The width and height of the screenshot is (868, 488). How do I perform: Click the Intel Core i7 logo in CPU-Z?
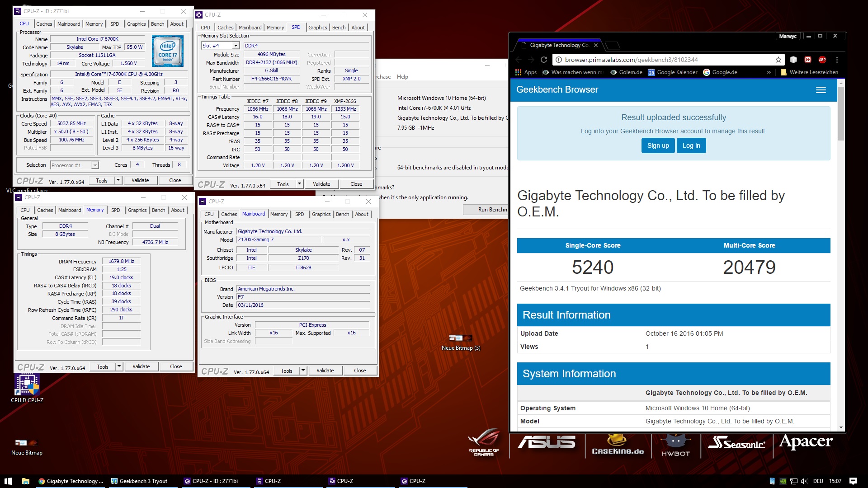click(x=168, y=51)
